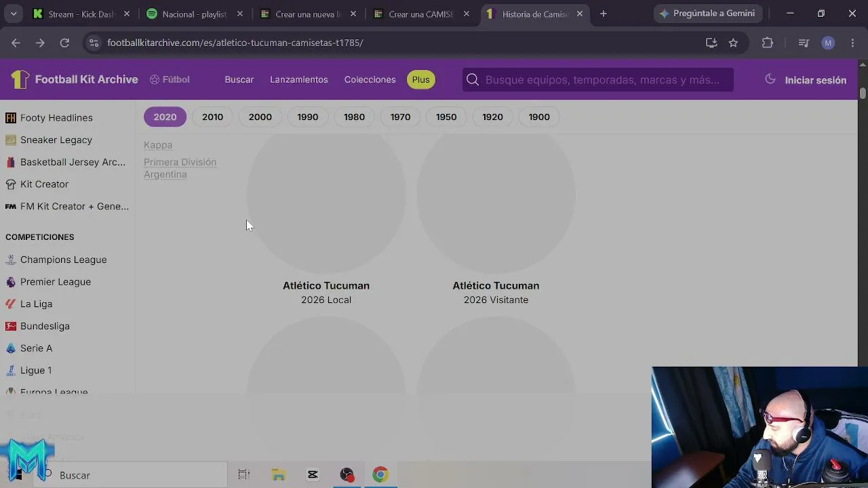Open the Kit Creator link text
Screen dimensions: 868x488
(44, 184)
